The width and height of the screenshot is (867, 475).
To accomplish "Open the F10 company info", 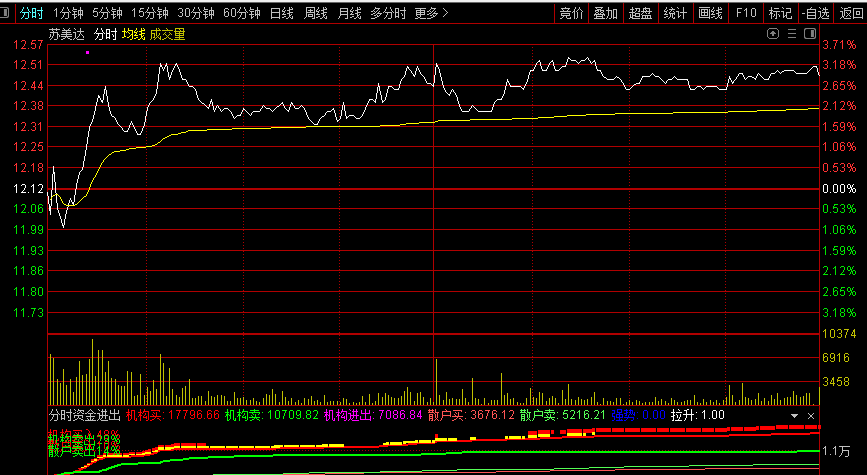I will click(745, 13).
